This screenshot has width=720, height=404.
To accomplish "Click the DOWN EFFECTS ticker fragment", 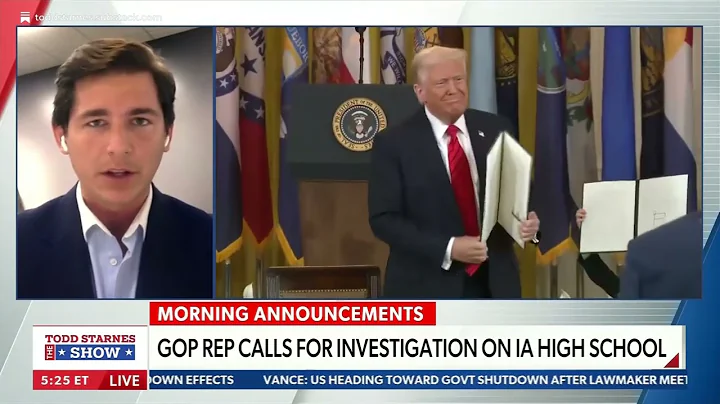I will click(192, 380).
